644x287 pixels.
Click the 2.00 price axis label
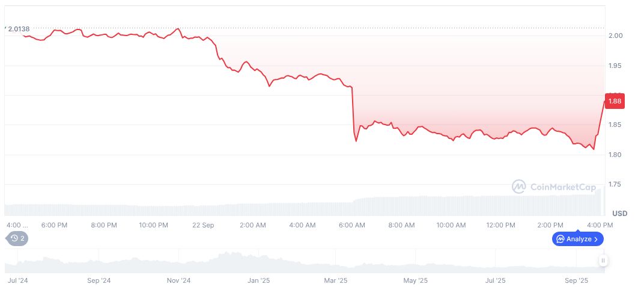[614, 36]
